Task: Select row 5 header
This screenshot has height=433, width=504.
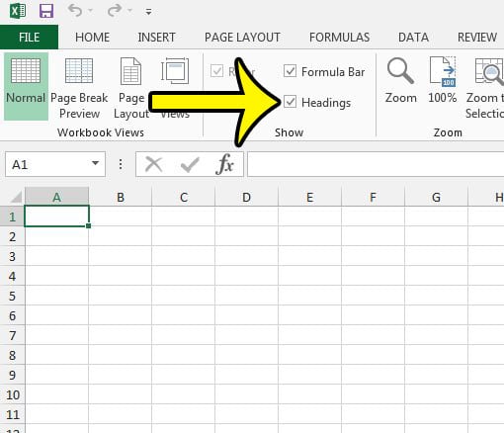Action: tap(12, 296)
